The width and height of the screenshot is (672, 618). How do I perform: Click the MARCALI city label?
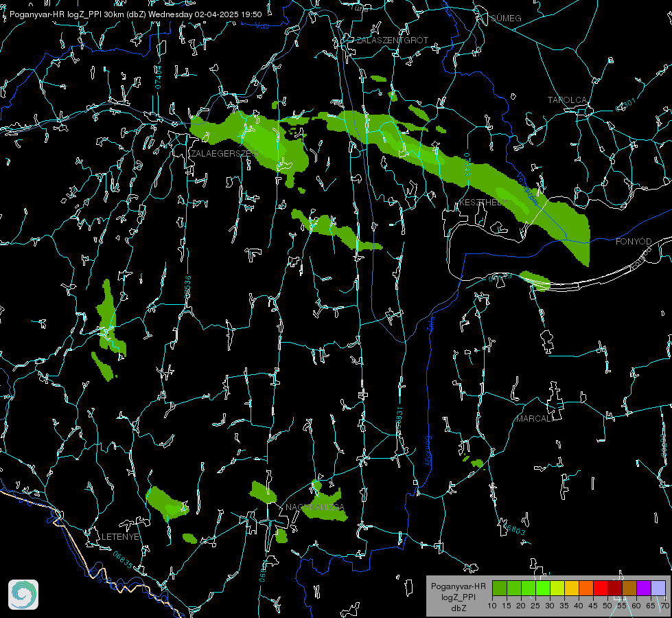coord(535,419)
